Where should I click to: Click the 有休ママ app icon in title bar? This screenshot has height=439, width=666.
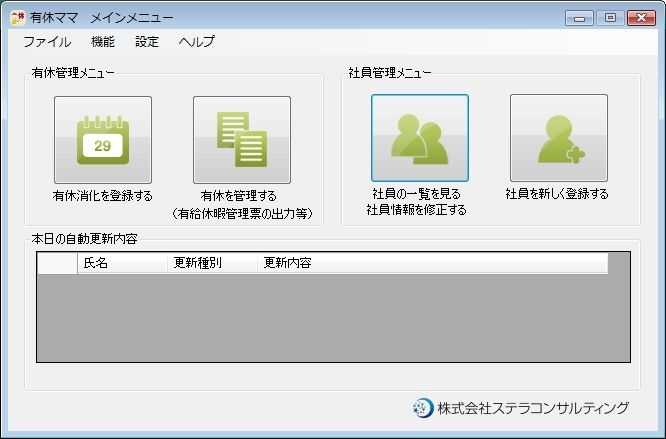click(17, 18)
